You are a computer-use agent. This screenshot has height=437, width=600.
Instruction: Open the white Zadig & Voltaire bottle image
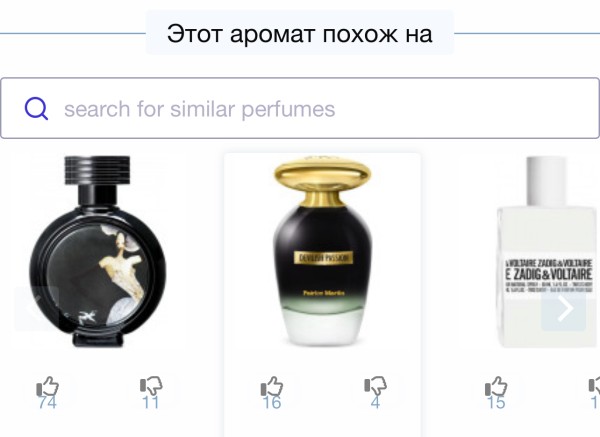coord(548,252)
